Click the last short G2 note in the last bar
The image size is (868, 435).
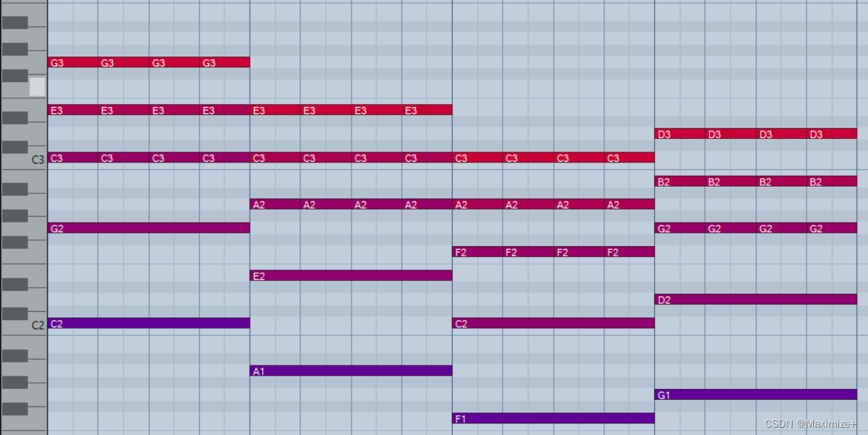831,228
